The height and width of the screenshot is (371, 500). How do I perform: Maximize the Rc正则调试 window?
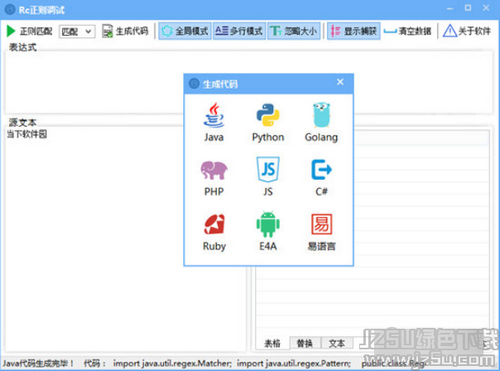point(468,8)
